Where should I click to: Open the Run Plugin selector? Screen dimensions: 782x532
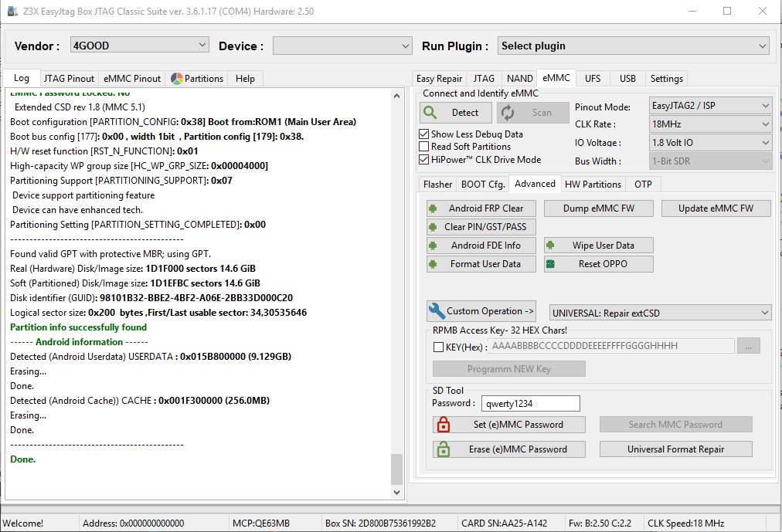pyautogui.click(x=634, y=46)
